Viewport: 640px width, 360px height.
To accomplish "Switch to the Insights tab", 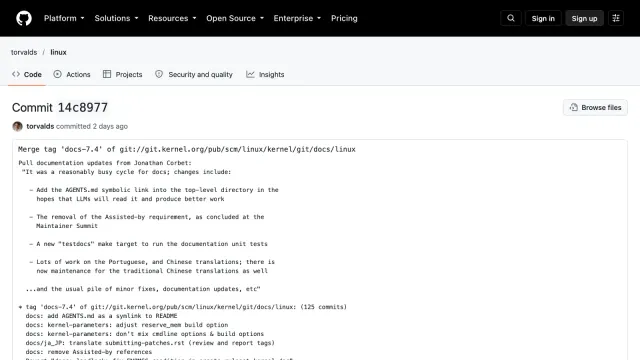I will (x=265, y=75).
